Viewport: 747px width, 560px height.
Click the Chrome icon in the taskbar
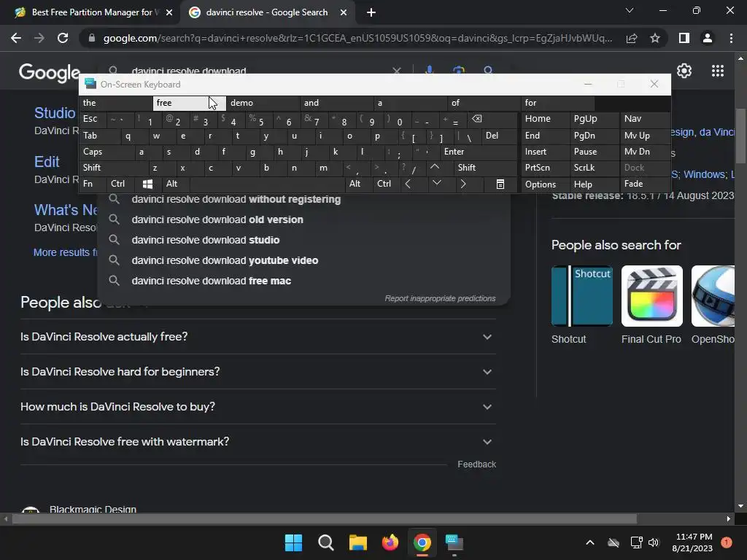click(x=422, y=542)
